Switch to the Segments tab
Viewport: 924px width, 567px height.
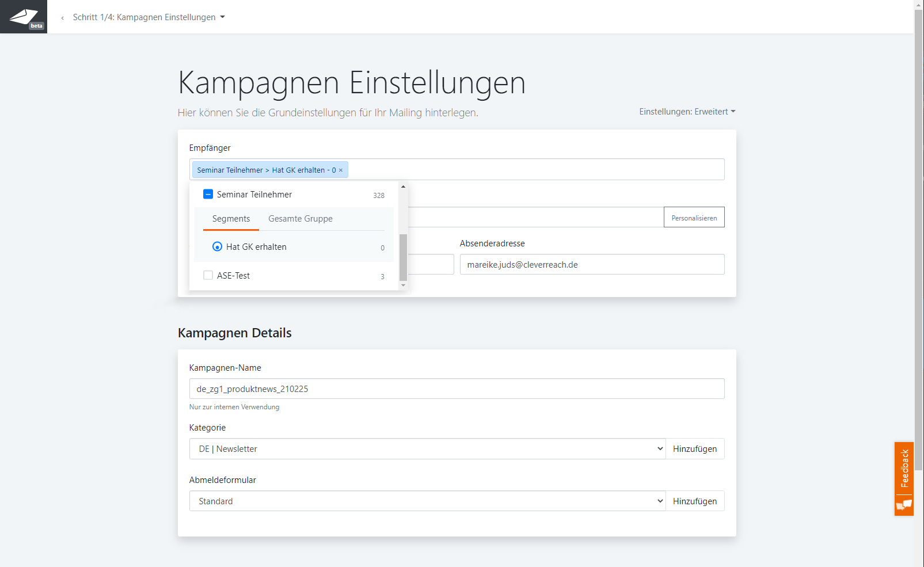[231, 219]
